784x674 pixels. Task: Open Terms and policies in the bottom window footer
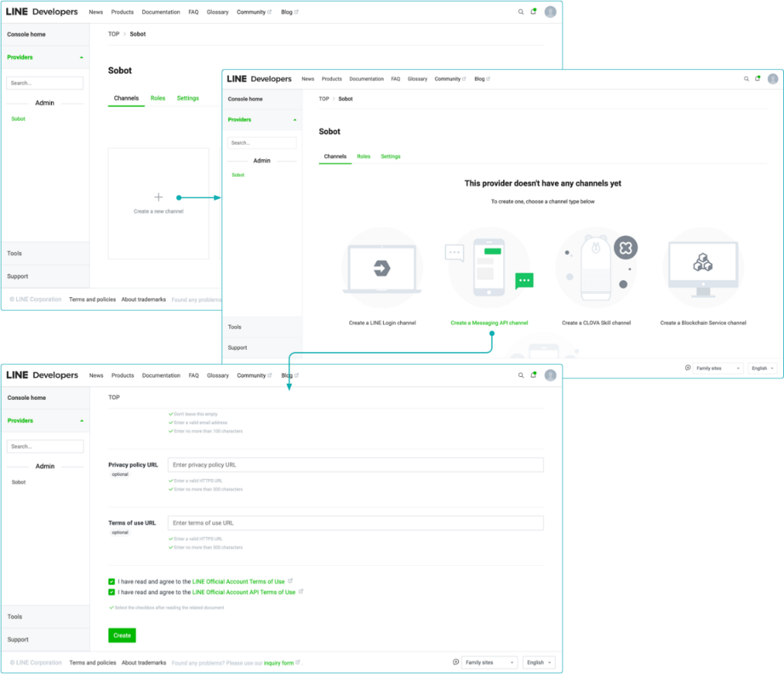coord(93,663)
